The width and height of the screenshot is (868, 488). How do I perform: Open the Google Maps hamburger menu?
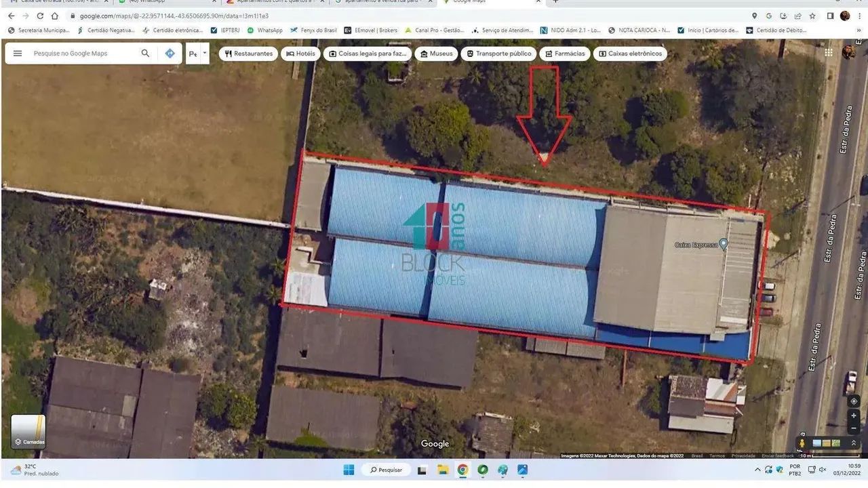(x=18, y=54)
